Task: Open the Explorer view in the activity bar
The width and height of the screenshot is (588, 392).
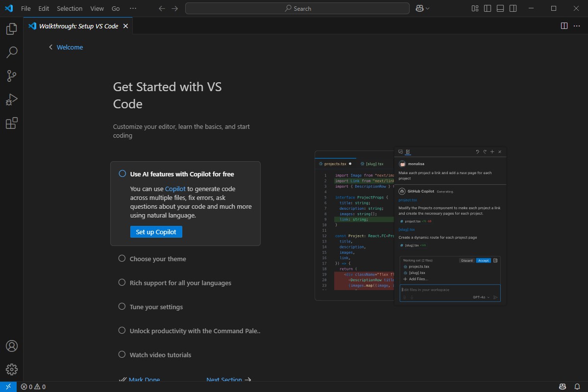Action: point(12,29)
